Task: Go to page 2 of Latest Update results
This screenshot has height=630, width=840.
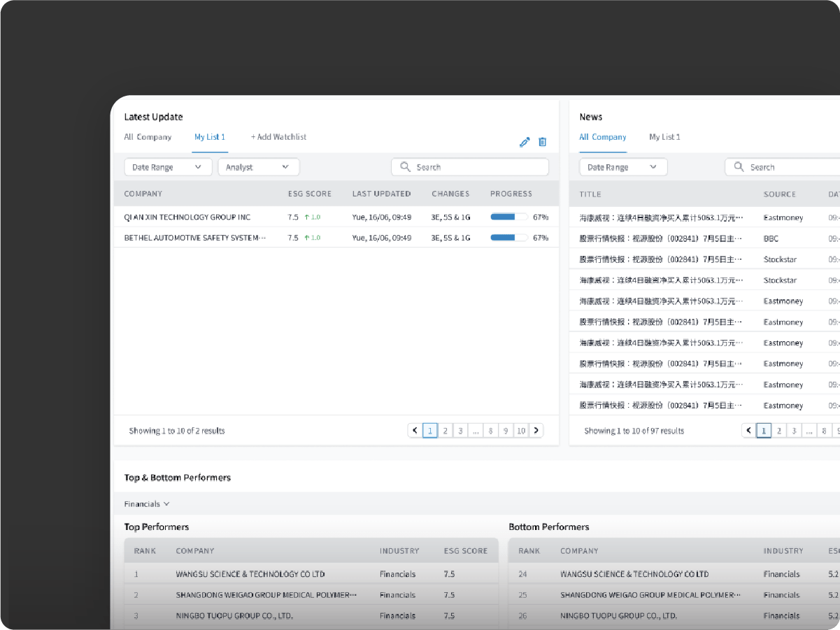Action: point(446,430)
